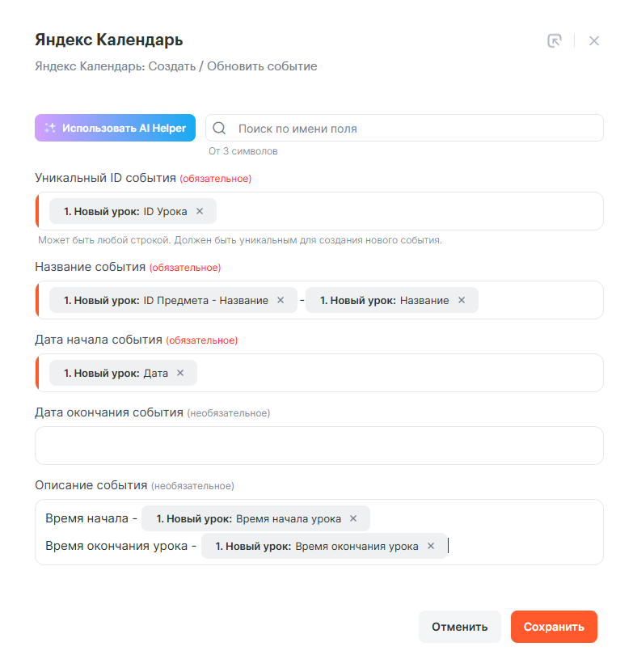The width and height of the screenshot is (637, 672).
Task: Remove the 'Название' tag from event name
Action: click(462, 300)
